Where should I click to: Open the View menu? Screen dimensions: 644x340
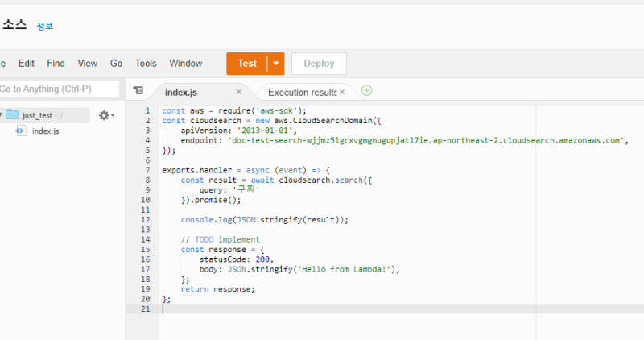(x=88, y=64)
